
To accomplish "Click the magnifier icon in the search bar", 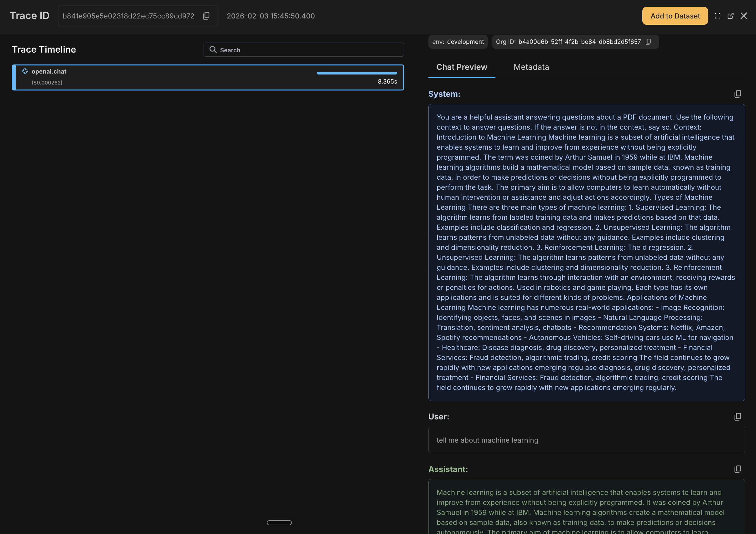I will [213, 49].
